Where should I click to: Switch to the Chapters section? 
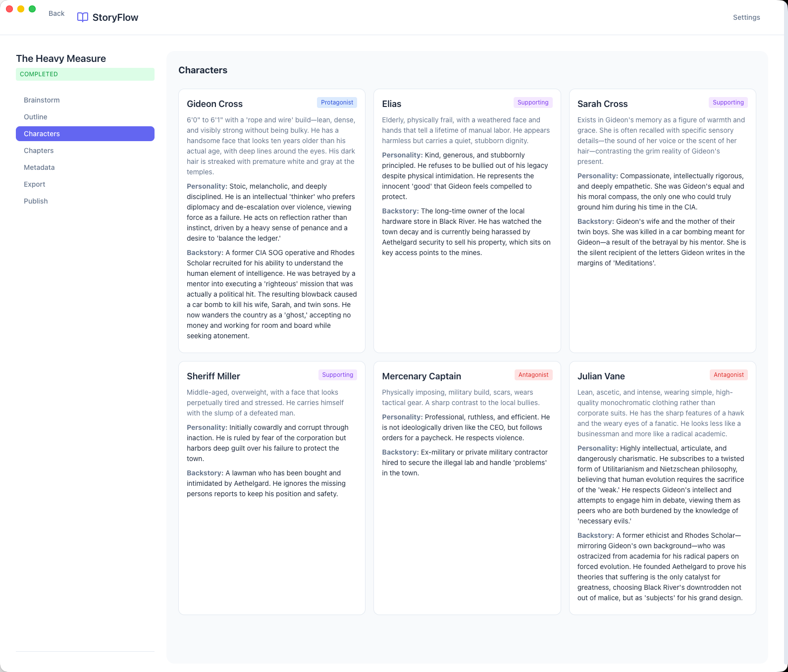click(x=39, y=151)
